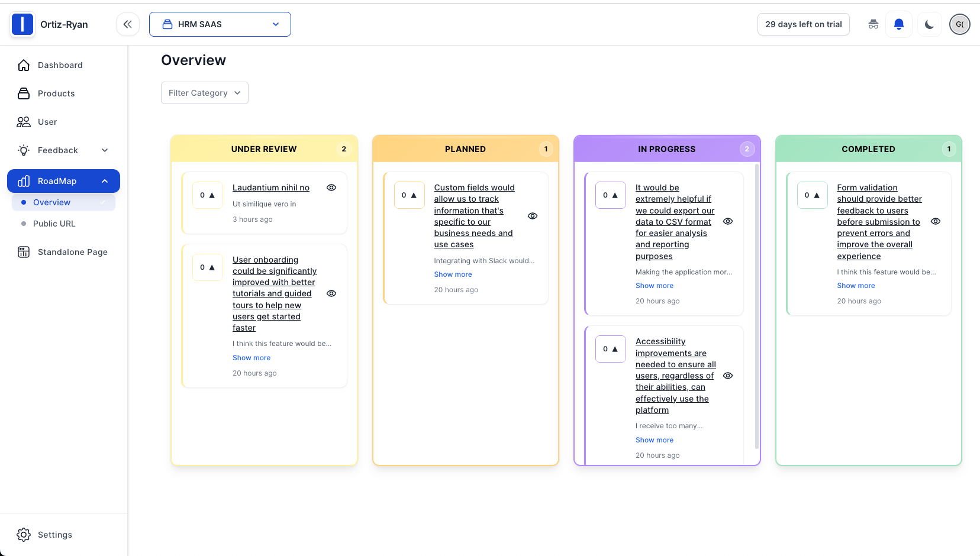The image size is (980, 556).
Task: Click the Dashboard home icon
Action: [24, 65]
